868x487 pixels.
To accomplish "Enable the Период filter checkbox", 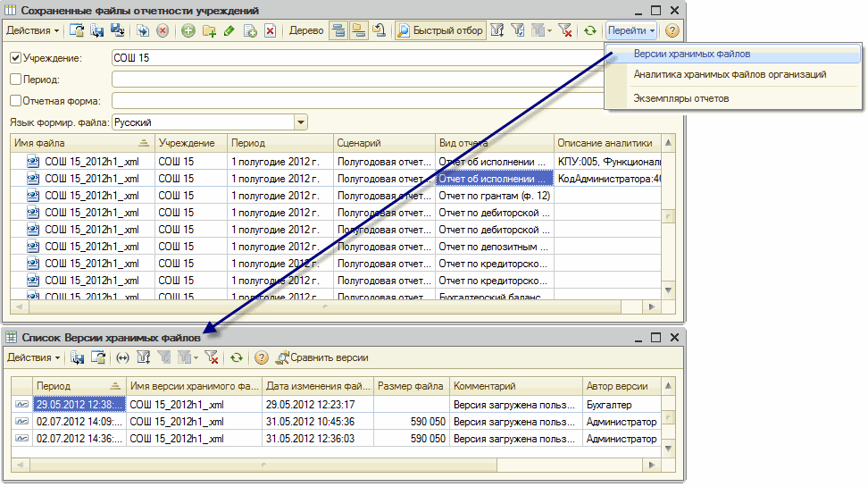I will [x=15, y=80].
